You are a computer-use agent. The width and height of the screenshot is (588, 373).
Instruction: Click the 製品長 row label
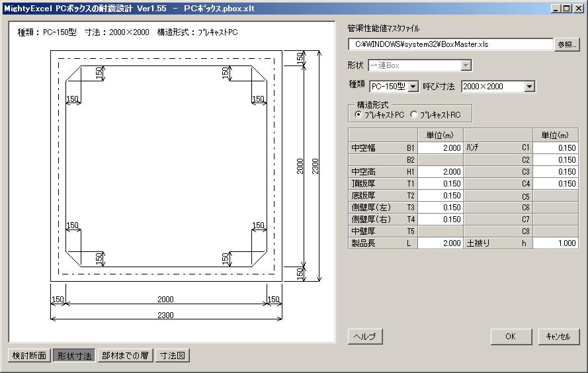pos(363,243)
